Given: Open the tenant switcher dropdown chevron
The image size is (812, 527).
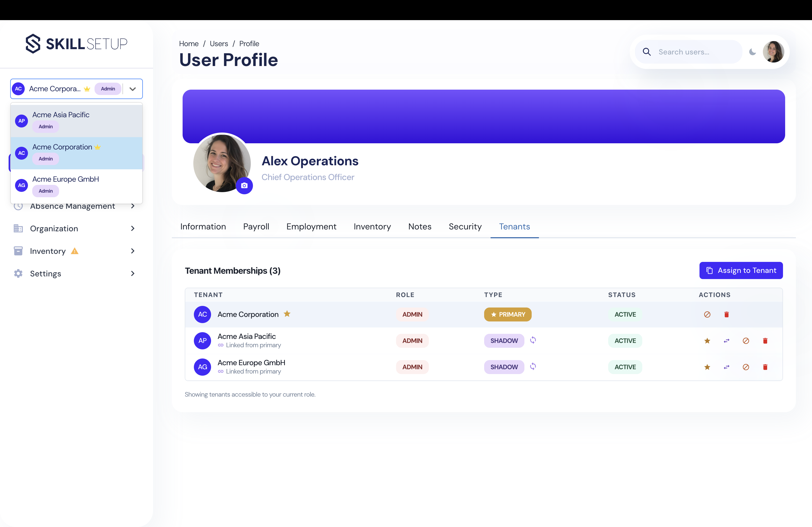Looking at the screenshot, I should pos(132,89).
